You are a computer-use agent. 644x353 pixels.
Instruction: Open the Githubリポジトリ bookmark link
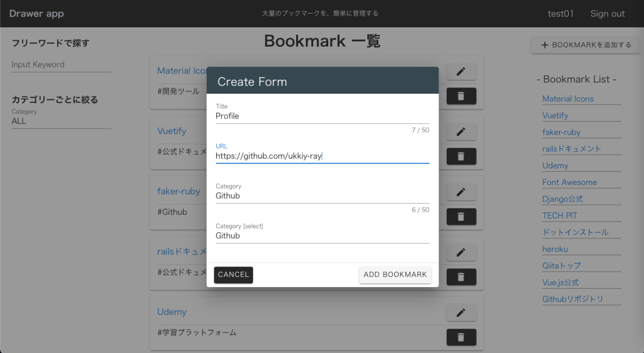572,299
